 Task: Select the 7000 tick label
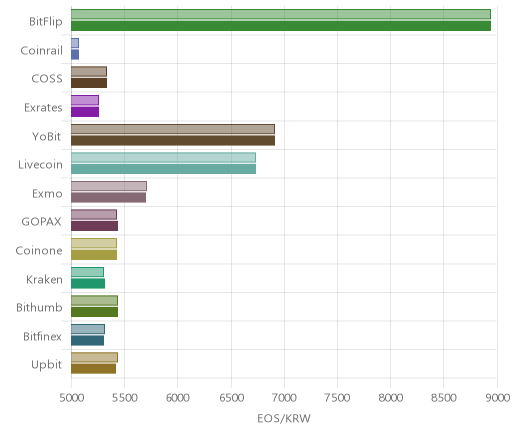point(284,398)
